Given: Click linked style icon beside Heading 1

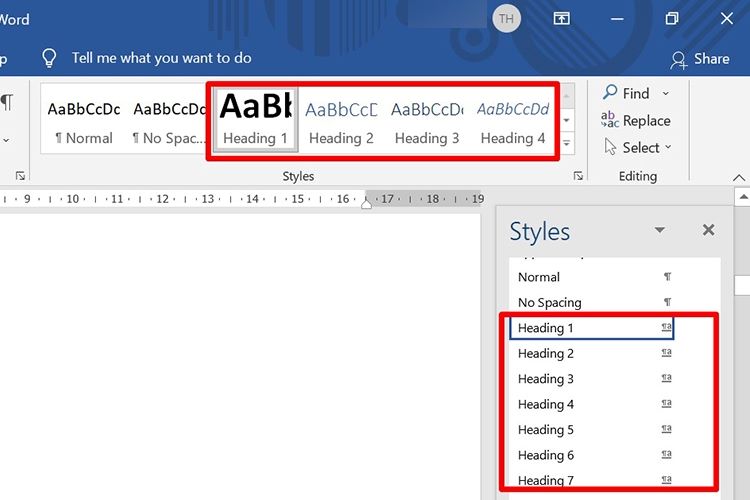Looking at the screenshot, I should click(x=666, y=327).
